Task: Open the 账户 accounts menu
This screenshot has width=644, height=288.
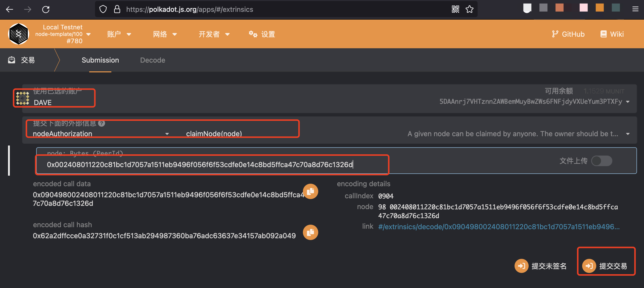Action: 119,34
